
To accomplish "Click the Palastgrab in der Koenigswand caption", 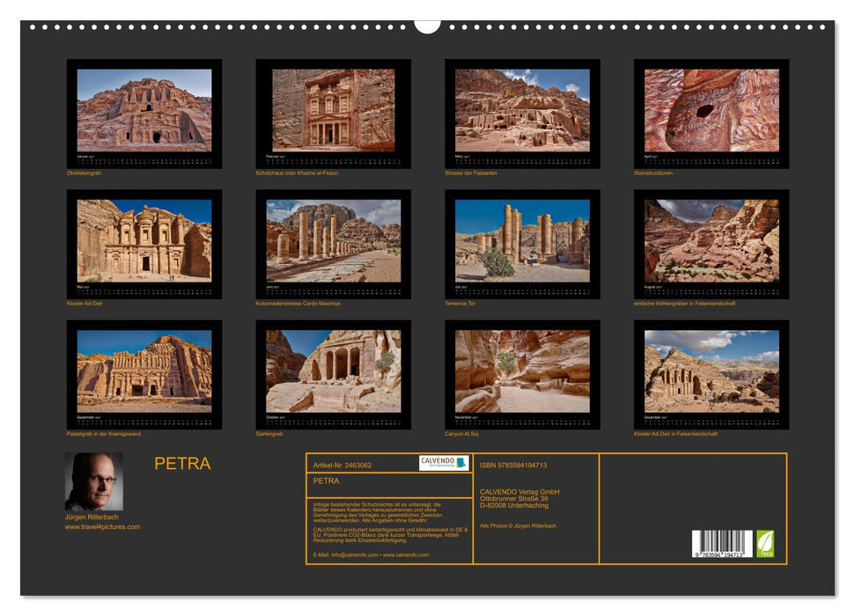I will 104,434.
